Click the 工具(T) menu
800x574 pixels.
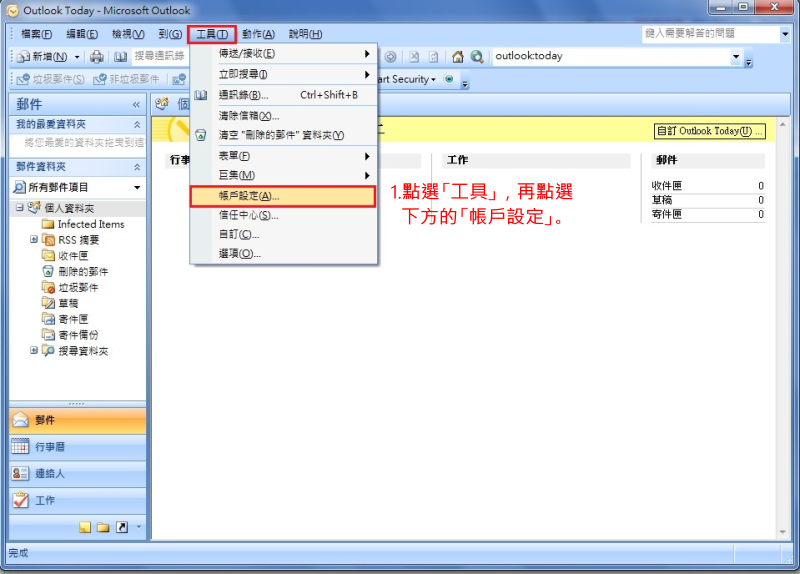coord(212,34)
